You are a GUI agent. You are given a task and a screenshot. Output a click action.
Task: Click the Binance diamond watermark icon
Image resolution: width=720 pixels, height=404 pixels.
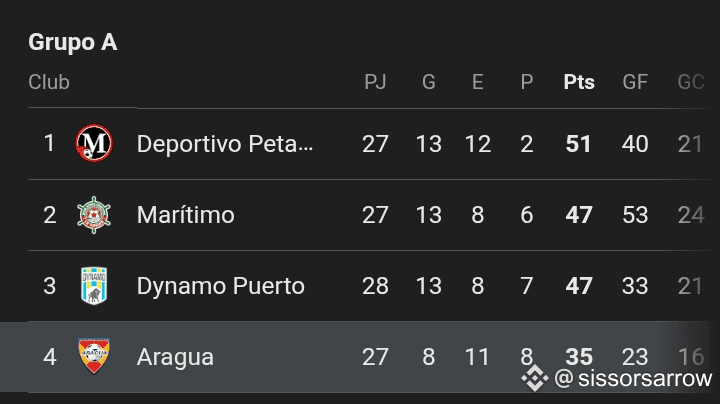click(535, 378)
